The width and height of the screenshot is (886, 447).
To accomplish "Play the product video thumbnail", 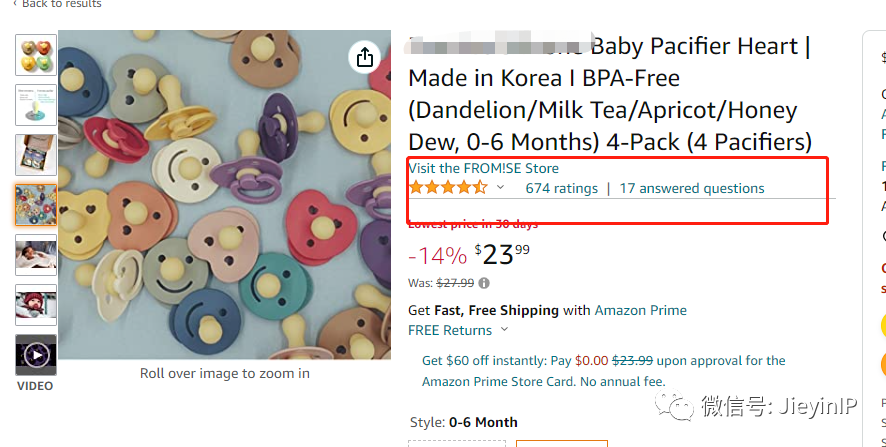I will coord(36,355).
